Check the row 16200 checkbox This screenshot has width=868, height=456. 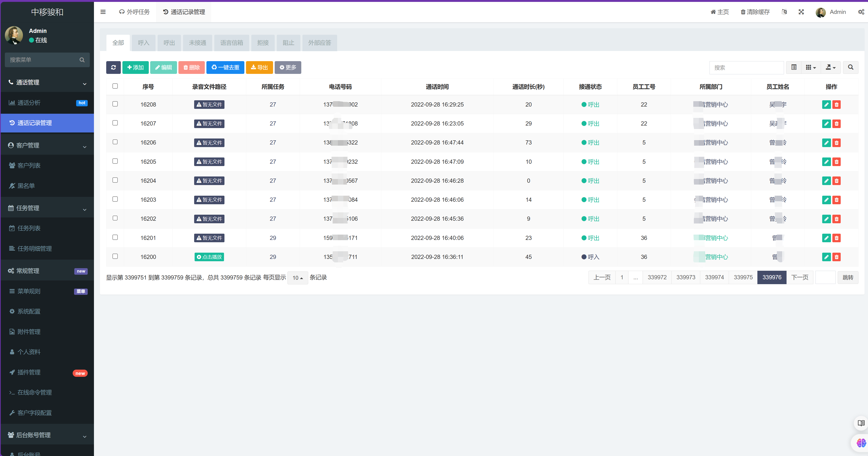[x=115, y=256]
